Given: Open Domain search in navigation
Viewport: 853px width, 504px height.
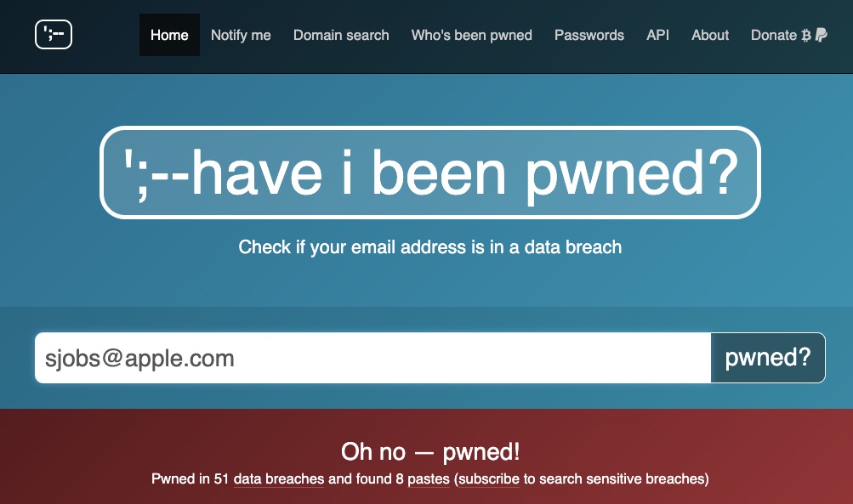Looking at the screenshot, I should coord(341,35).
